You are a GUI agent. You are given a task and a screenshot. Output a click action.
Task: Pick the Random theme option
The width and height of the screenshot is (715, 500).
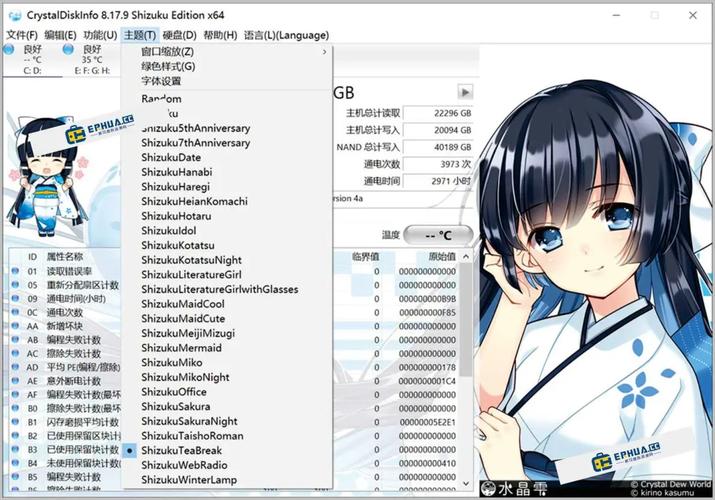pos(161,99)
